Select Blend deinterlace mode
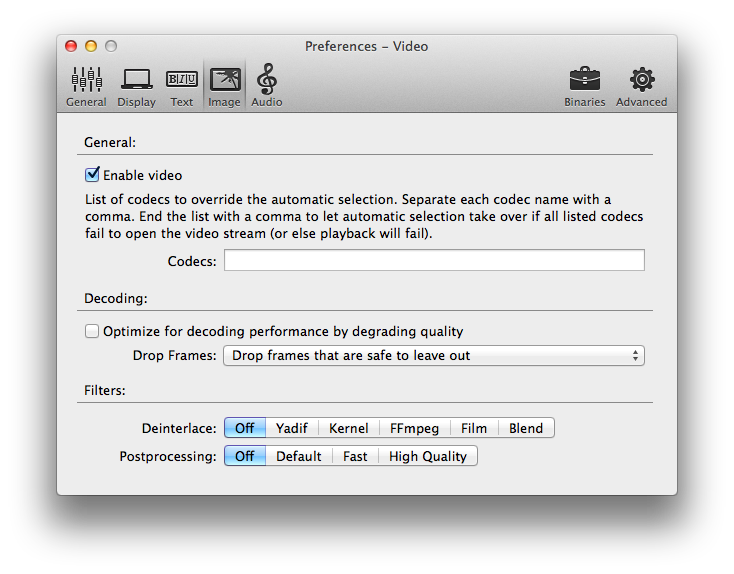The image size is (734, 574). (x=525, y=428)
